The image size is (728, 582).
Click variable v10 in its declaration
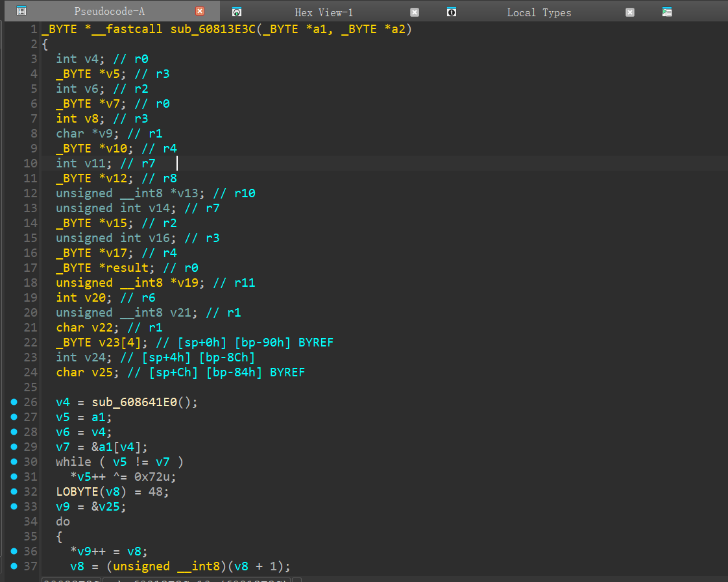[117, 149]
